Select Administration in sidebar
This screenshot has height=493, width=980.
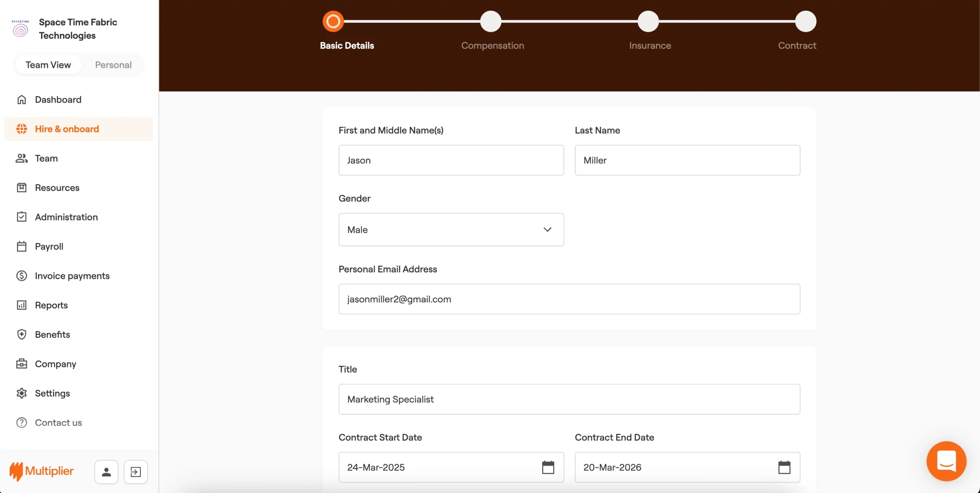pyautogui.click(x=78, y=217)
